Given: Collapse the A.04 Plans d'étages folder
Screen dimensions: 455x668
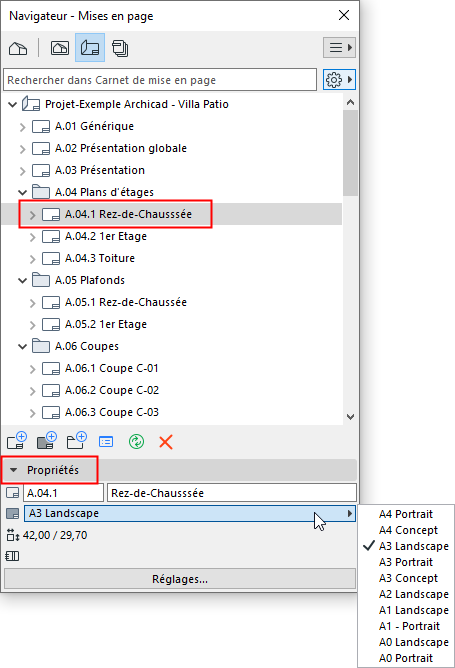Looking at the screenshot, I should 23,193.
